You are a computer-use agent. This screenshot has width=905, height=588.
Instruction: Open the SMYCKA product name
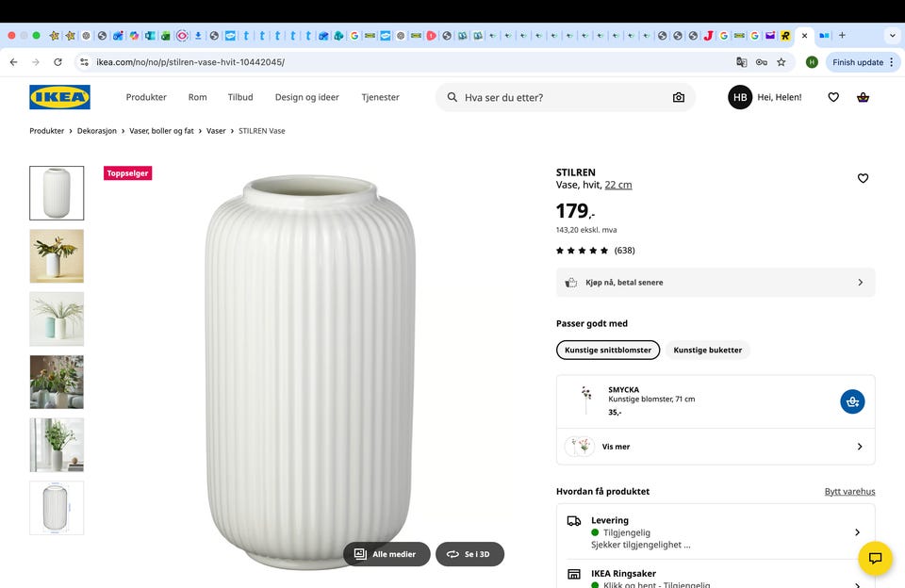(623, 389)
